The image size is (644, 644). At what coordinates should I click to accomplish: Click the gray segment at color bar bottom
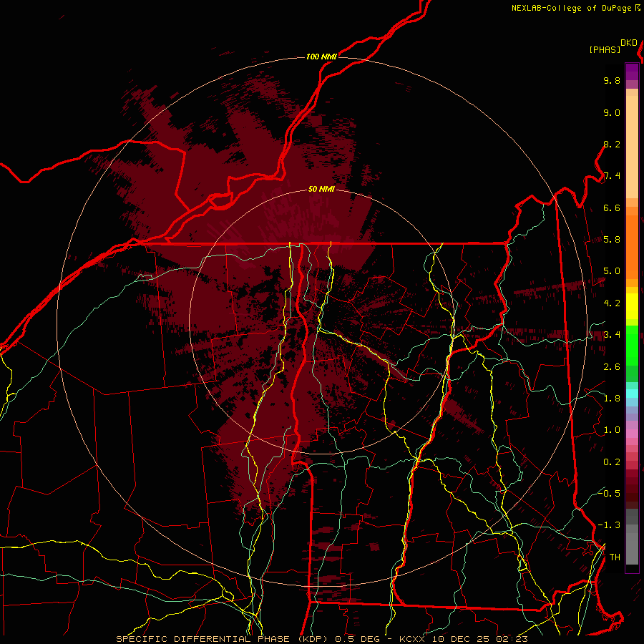point(632,548)
